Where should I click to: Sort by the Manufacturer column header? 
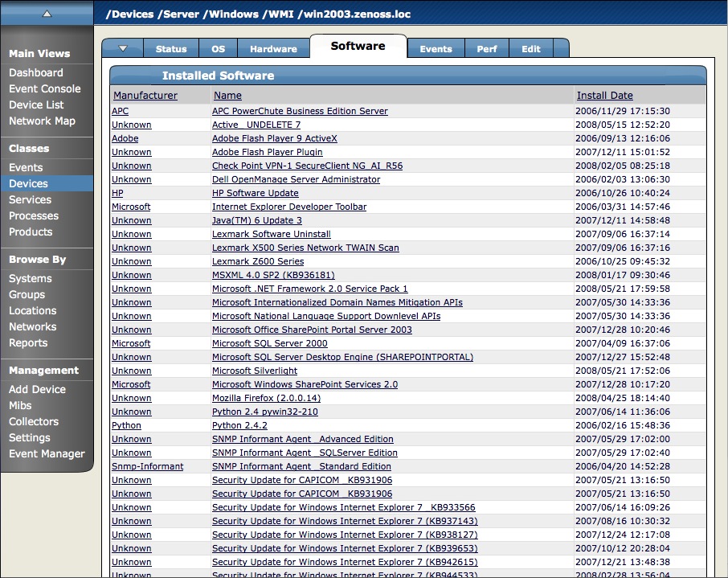(x=145, y=95)
